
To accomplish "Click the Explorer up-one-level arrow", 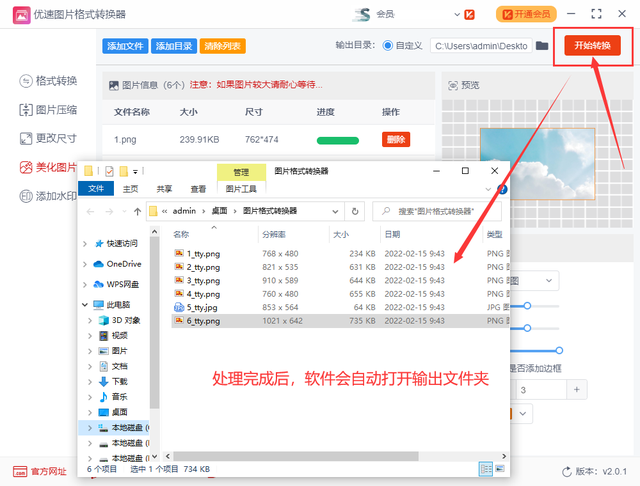I will 138,211.
